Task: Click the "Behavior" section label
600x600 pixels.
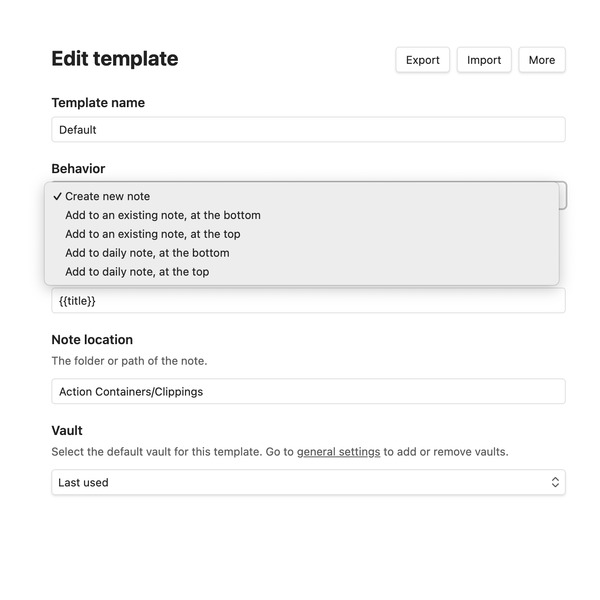Action: pyautogui.click(x=78, y=169)
